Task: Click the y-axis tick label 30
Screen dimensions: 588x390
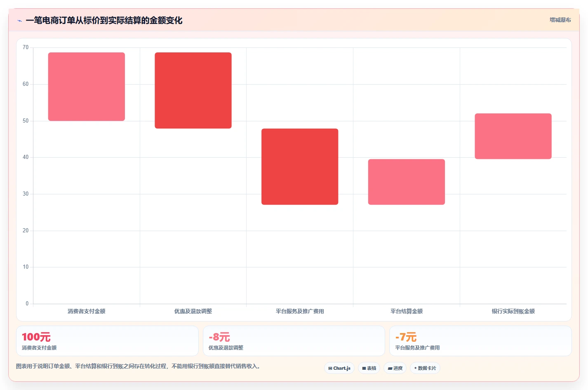Action: click(x=26, y=194)
